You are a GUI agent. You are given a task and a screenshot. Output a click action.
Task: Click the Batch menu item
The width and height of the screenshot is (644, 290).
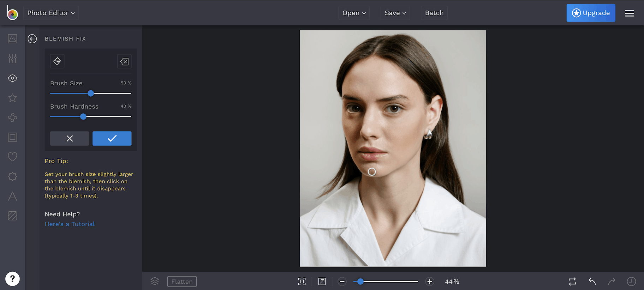(x=434, y=13)
